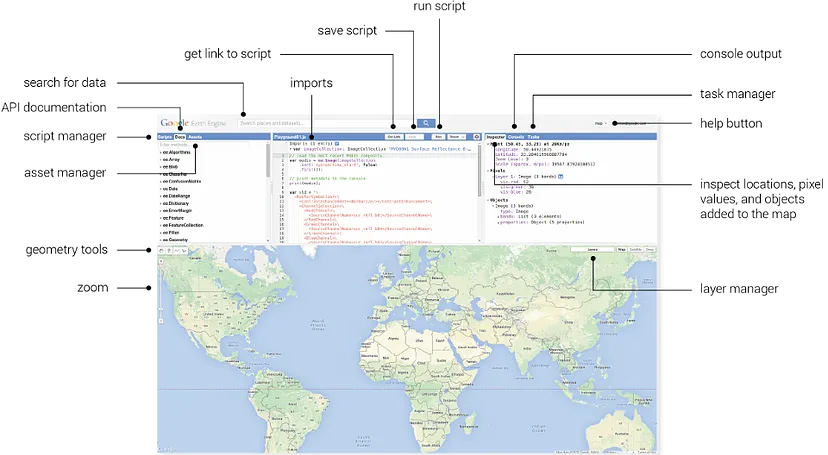
Task: Click the chart icon beside Layer 1 Image
Action: 560,176
